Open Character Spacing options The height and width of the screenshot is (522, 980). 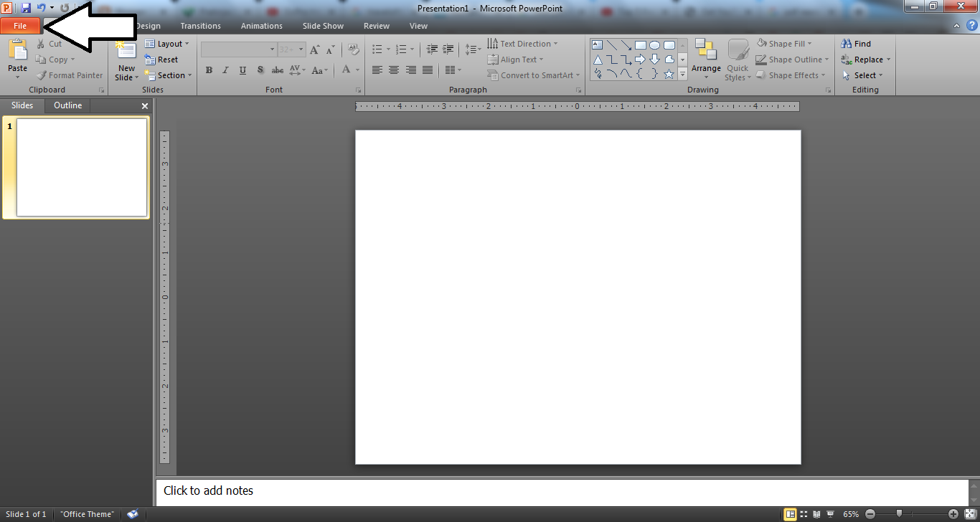(297, 70)
